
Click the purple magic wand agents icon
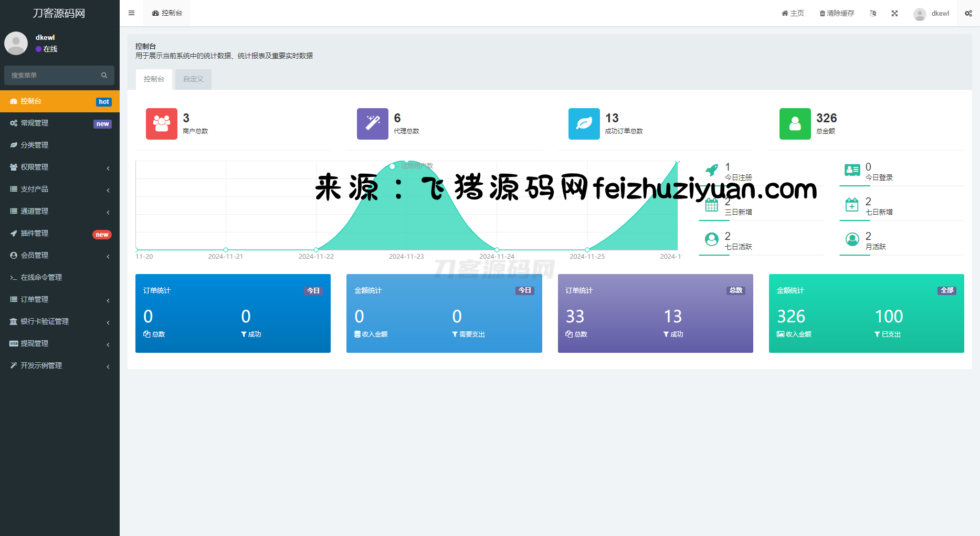pyautogui.click(x=372, y=124)
